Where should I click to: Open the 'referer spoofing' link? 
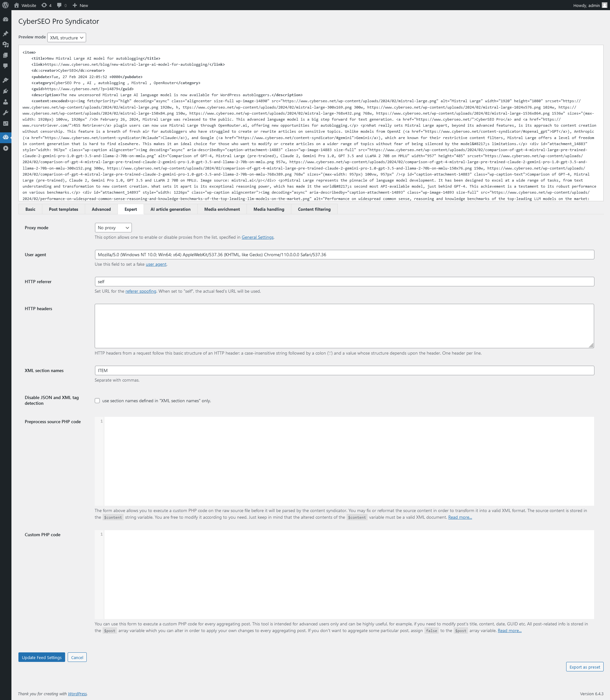coord(140,291)
